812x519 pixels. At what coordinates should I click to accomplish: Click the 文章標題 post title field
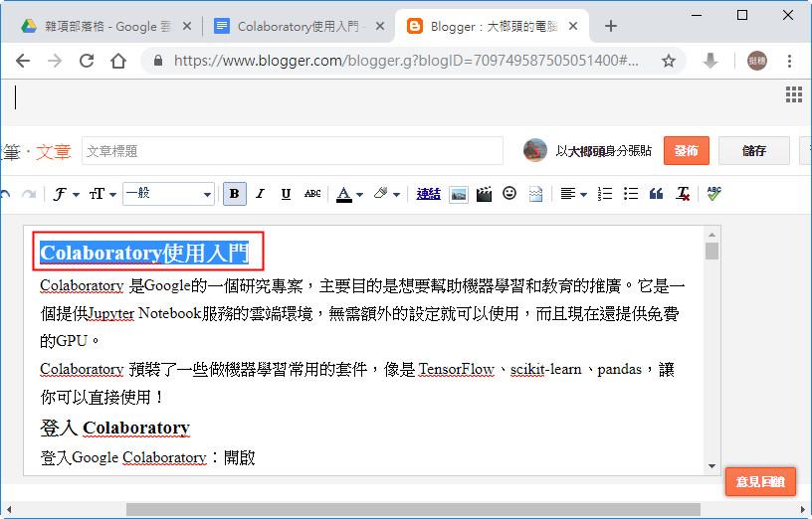[293, 151]
